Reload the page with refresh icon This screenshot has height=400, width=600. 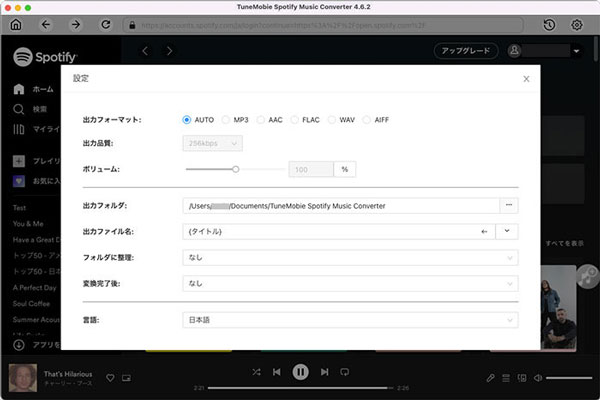coord(106,25)
